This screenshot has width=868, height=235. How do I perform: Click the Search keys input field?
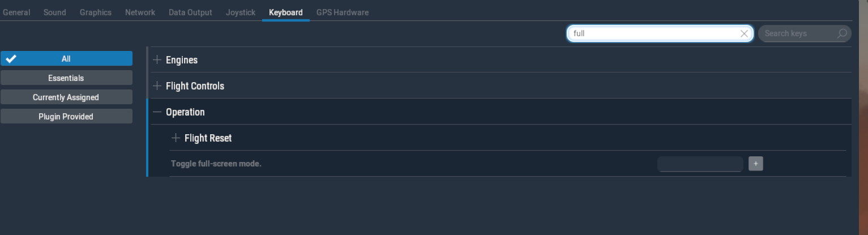(x=798, y=33)
